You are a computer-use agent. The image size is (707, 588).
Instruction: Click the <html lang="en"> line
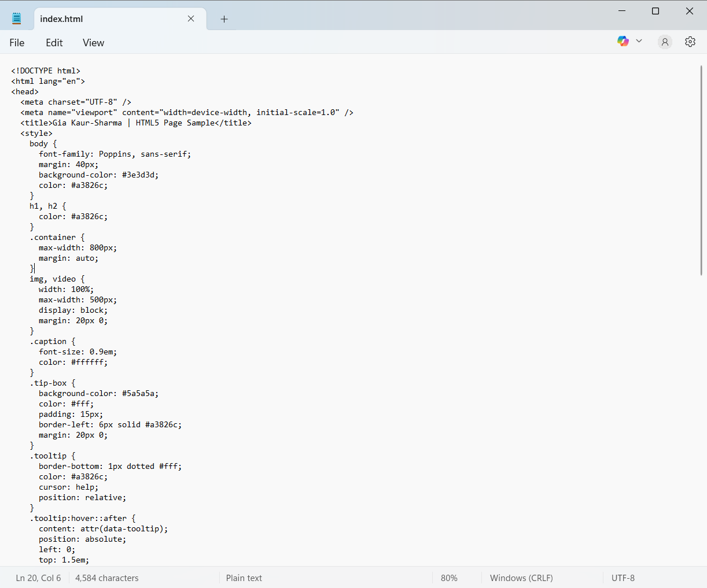tap(48, 81)
